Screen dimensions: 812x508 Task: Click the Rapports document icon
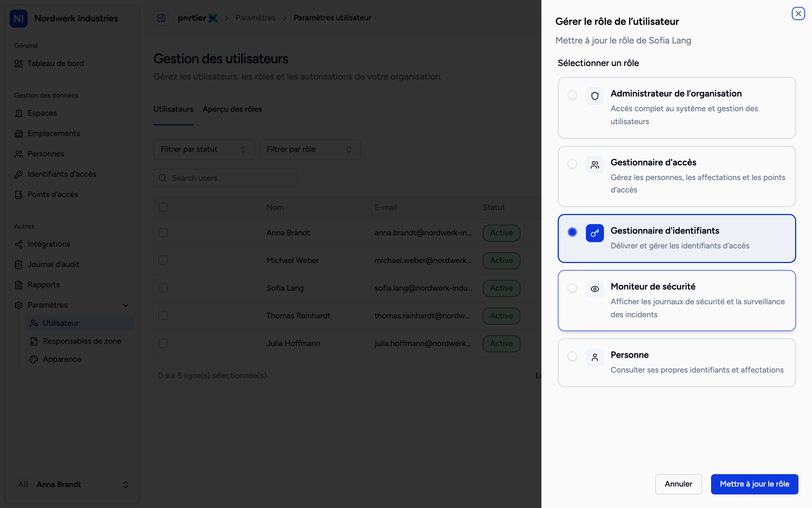coord(18,285)
